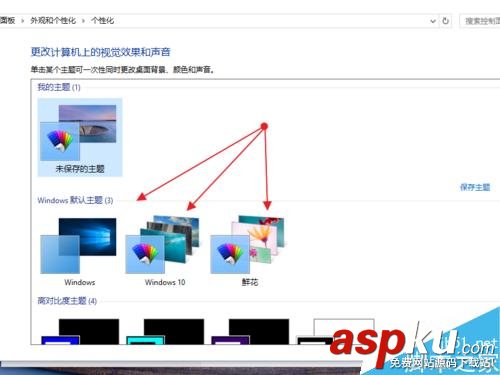This screenshot has height=375, width=500.
Task: Select the high contrast theme with purple window
Action: pos(250,331)
